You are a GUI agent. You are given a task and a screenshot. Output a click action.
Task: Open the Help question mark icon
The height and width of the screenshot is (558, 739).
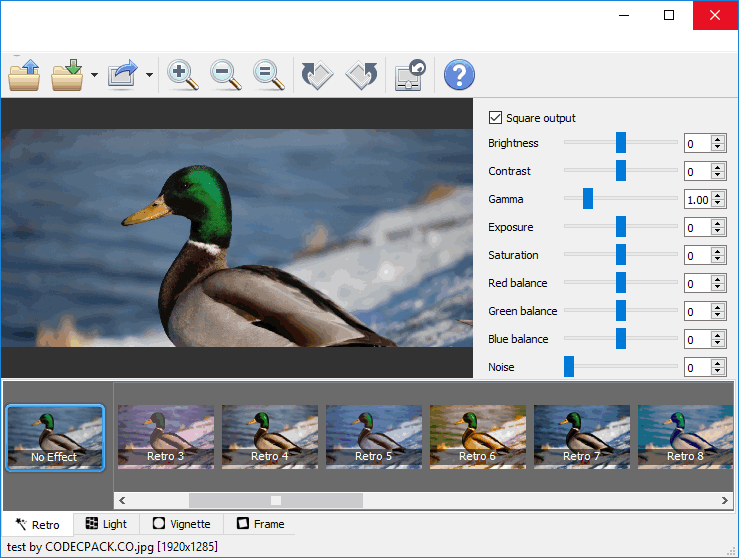click(x=459, y=75)
